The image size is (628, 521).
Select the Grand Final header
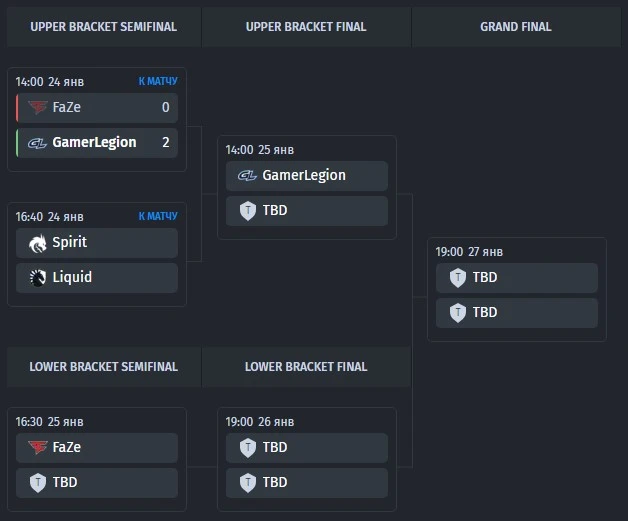(x=516, y=27)
